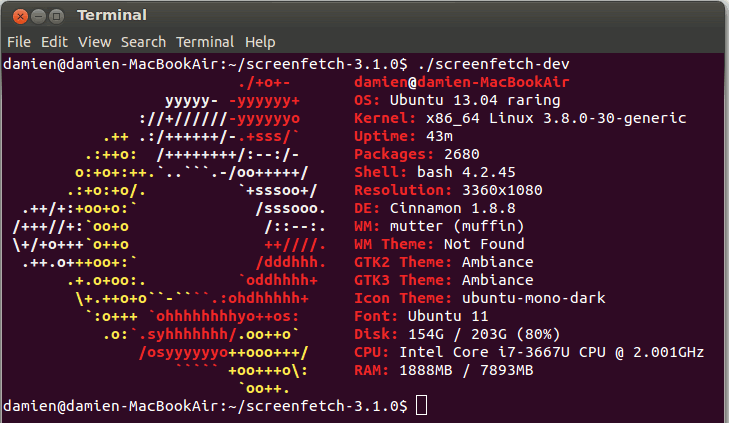729x423 pixels.
Task: Close the Terminal window with the red button
Action: 20,16
